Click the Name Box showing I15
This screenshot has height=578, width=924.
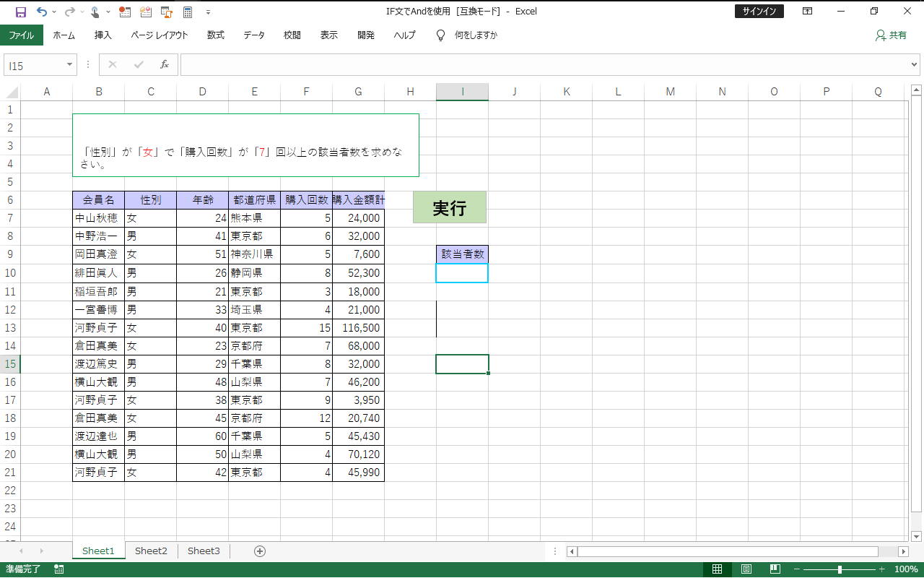point(35,66)
